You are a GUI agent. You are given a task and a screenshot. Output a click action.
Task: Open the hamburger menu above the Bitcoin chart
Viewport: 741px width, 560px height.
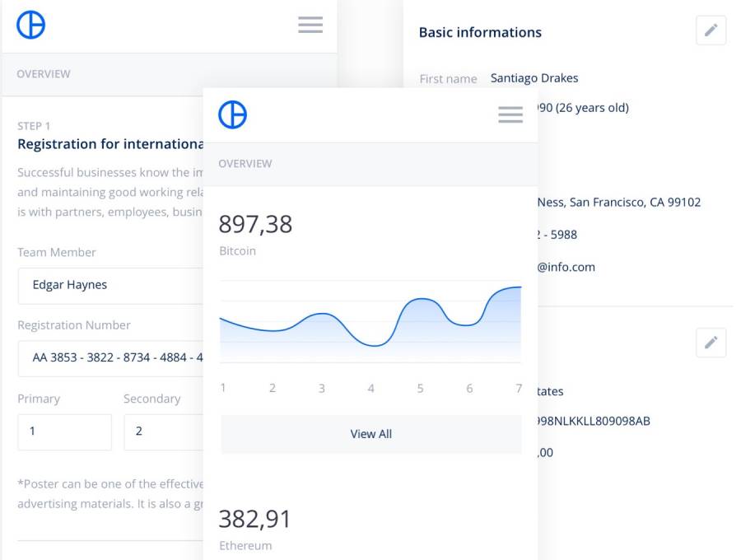coord(510,115)
